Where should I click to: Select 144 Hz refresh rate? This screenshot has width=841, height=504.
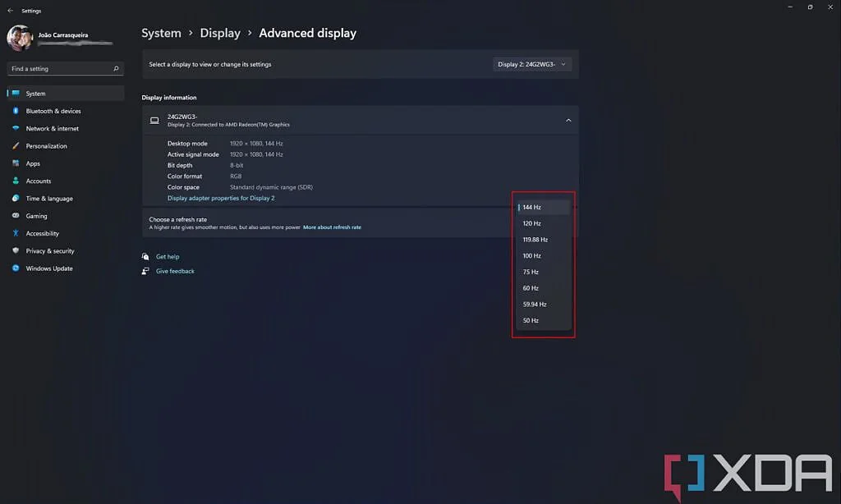click(x=543, y=207)
